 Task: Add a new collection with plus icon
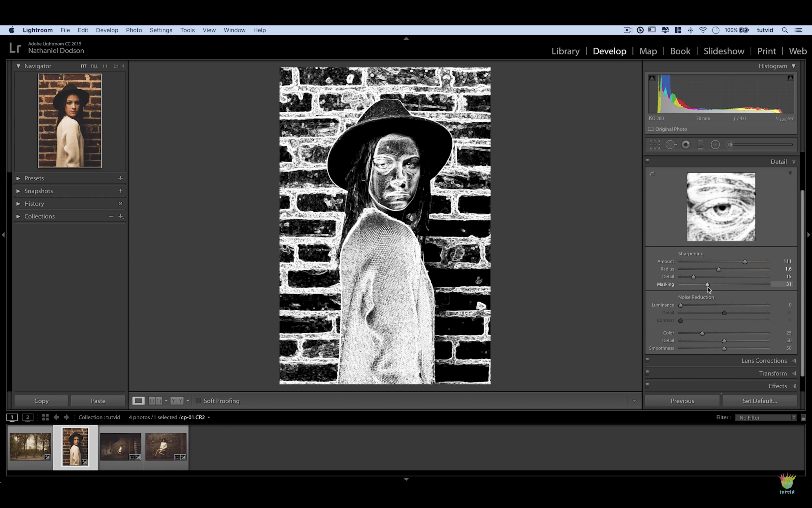click(x=121, y=216)
